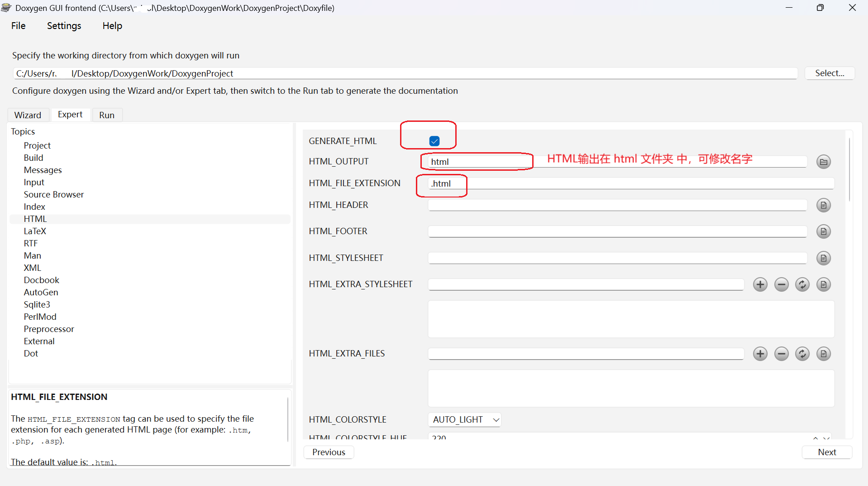Remove an HTML_EXTRA_STYLESHEET entry with minus icon
Screen dimensions: 868x486
[781, 284]
